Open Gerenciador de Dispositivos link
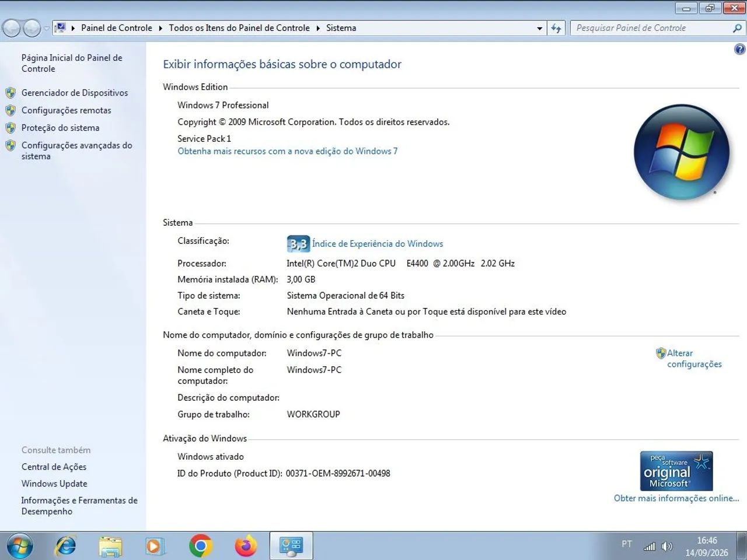The image size is (747, 560). [75, 93]
